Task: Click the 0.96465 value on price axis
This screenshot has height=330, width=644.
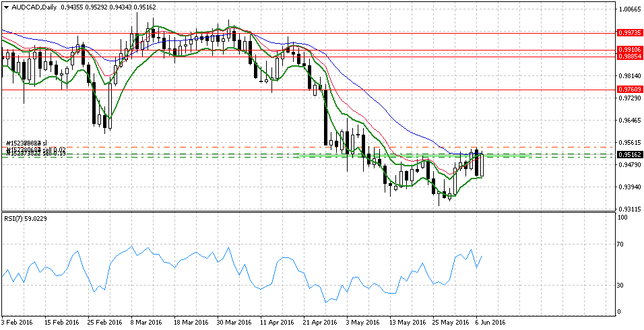Action: click(631, 121)
